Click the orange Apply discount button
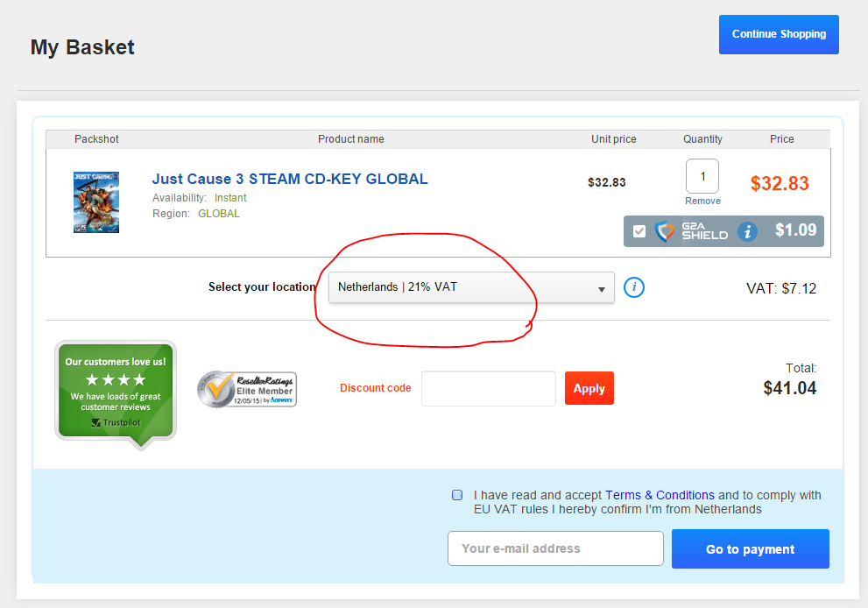Screen dimensions: 868x608 click(589, 388)
